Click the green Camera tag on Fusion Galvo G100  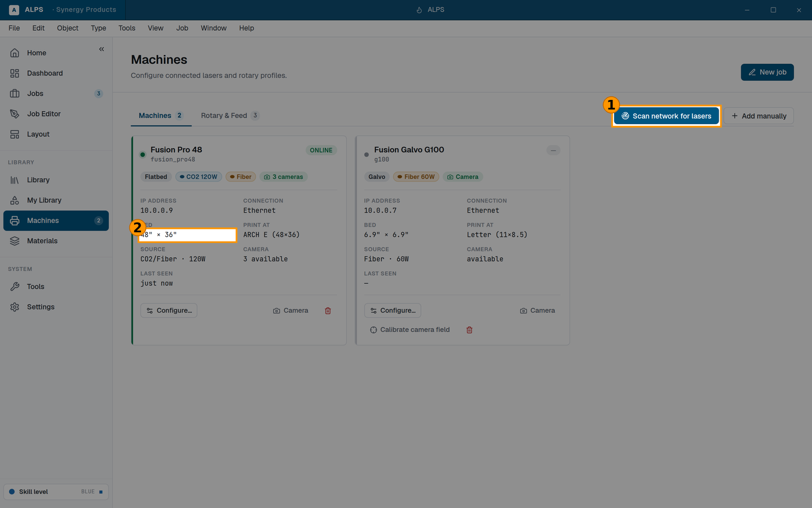pos(463,177)
